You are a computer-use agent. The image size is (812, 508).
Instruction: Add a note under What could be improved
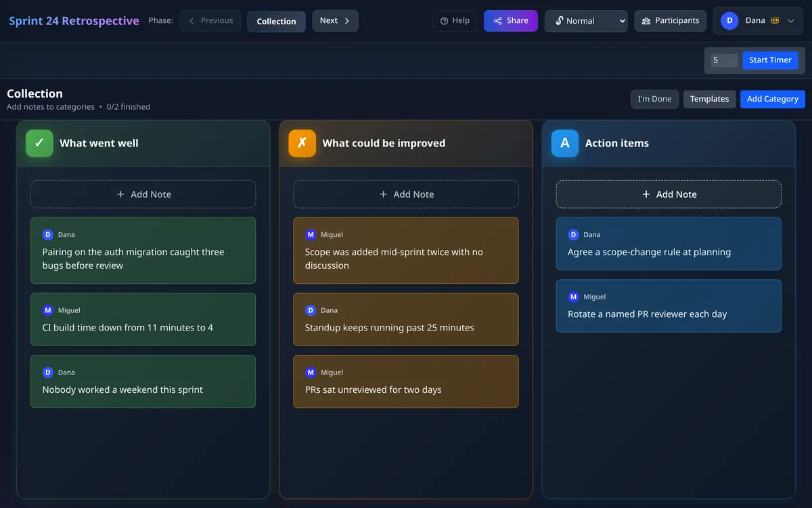(x=406, y=194)
